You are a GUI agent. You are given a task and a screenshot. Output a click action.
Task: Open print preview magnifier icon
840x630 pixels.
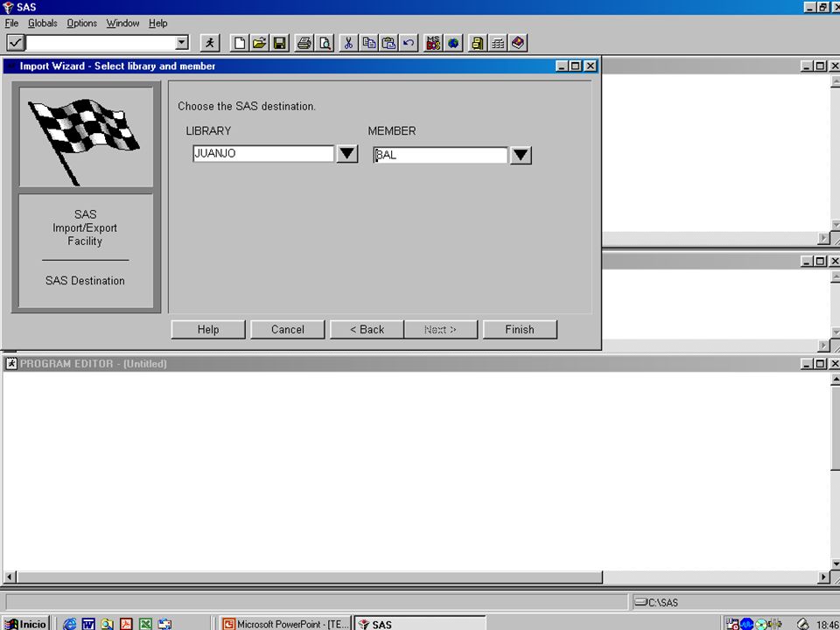[325, 43]
